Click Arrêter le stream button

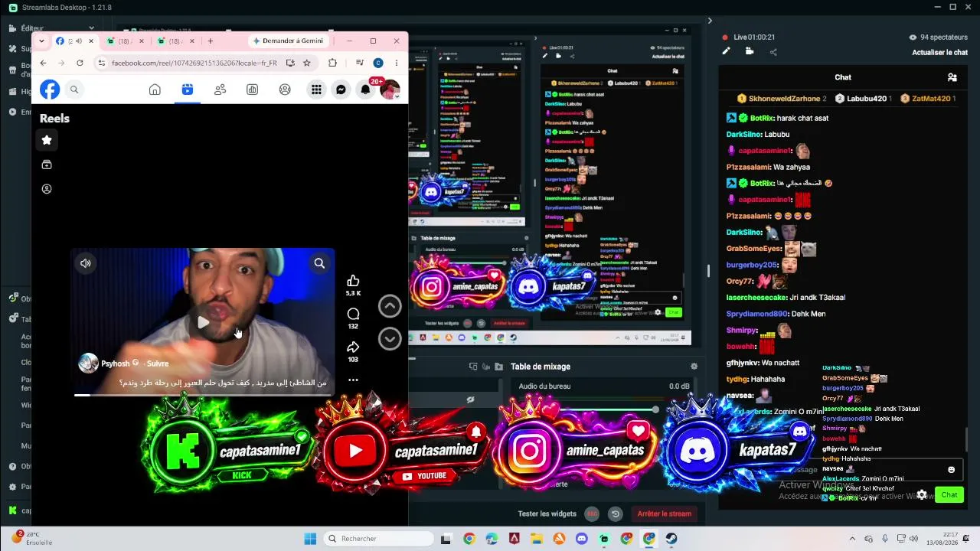pyautogui.click(x=665, y=514)
